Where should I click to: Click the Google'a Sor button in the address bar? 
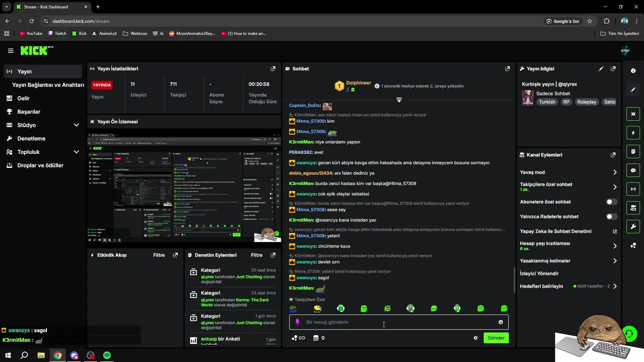[x=563, y=21]
